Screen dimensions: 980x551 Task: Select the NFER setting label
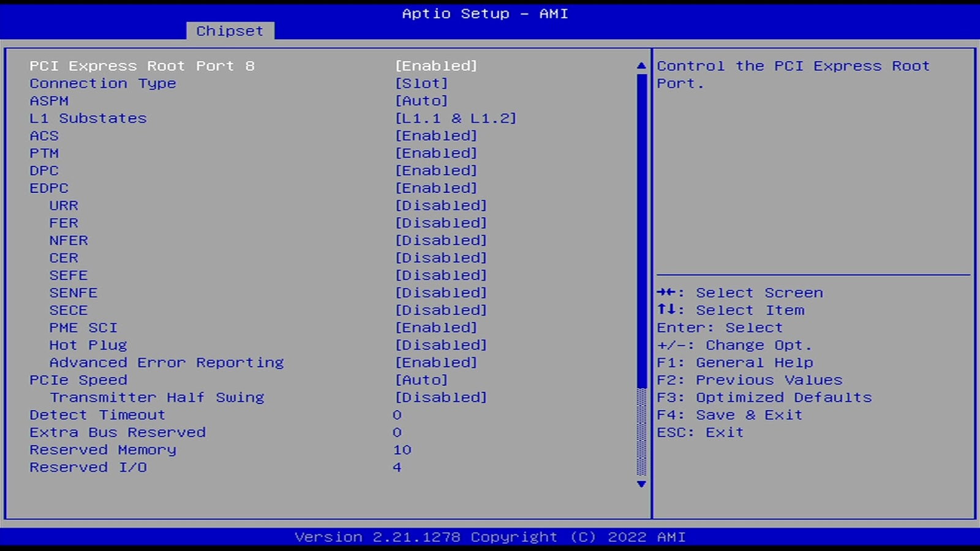tap(69, 240)
